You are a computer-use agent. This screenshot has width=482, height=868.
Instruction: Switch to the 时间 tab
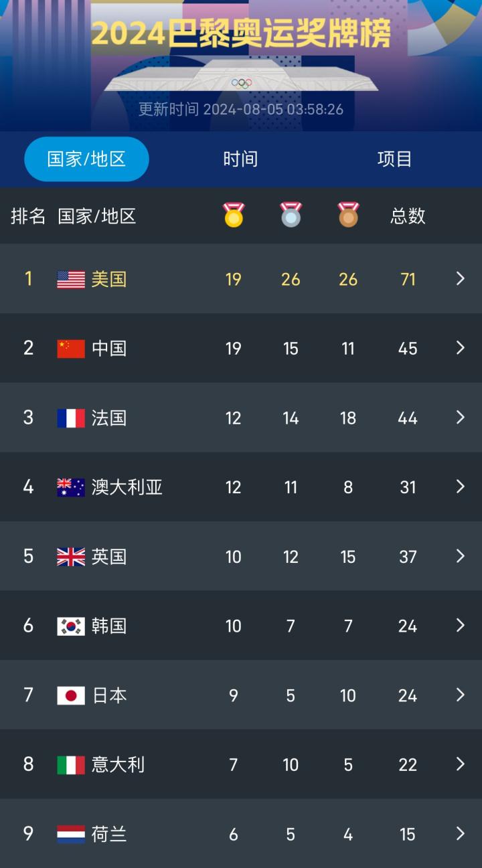(x=240, y=159)
